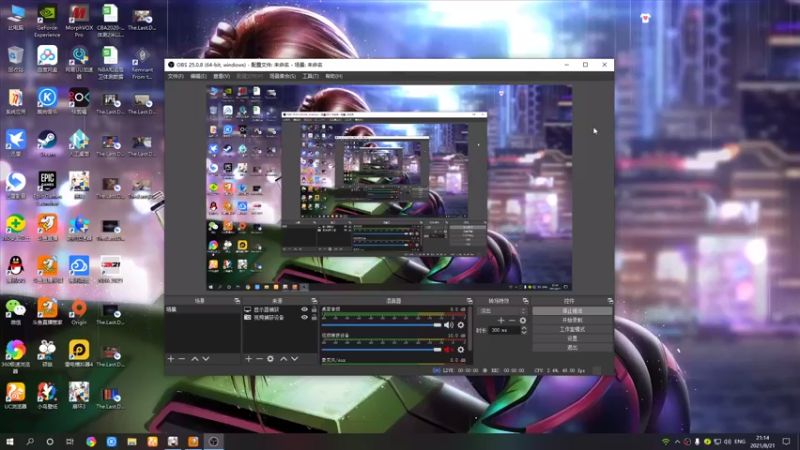
Task: Open 设置 settings button in Controls
Action: coord(572,338)
